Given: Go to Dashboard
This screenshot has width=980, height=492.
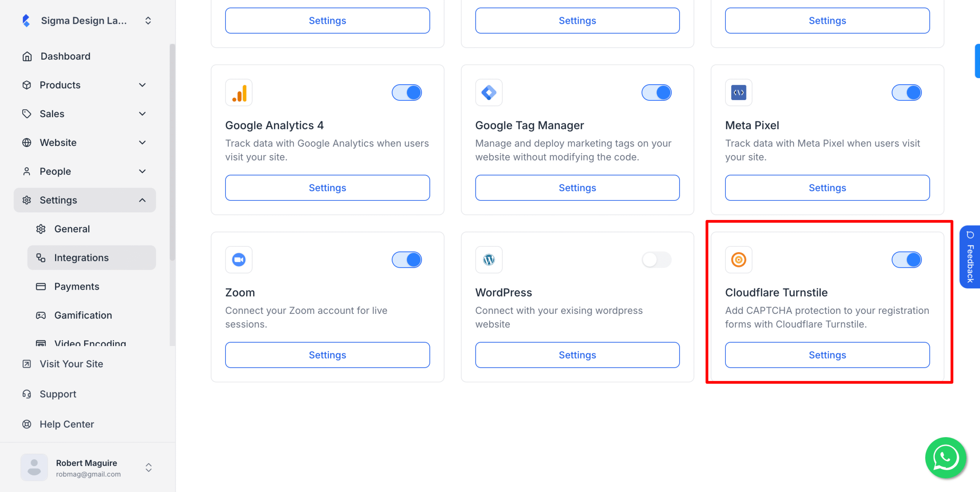Looking at the screenshot, I should point(85,56).
